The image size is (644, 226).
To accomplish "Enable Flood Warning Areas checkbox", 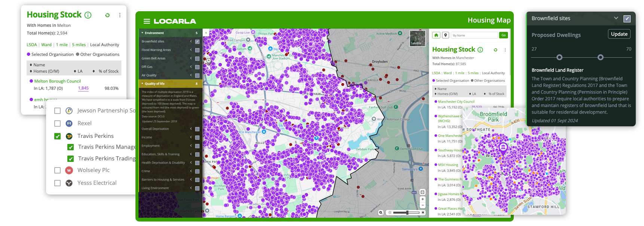I will click(x=197, y=50).
